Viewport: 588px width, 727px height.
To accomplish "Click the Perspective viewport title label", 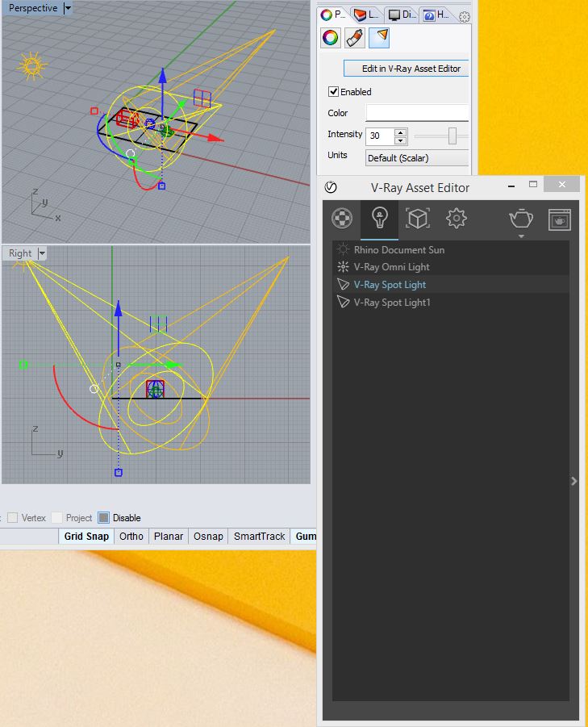I will 33,8.
